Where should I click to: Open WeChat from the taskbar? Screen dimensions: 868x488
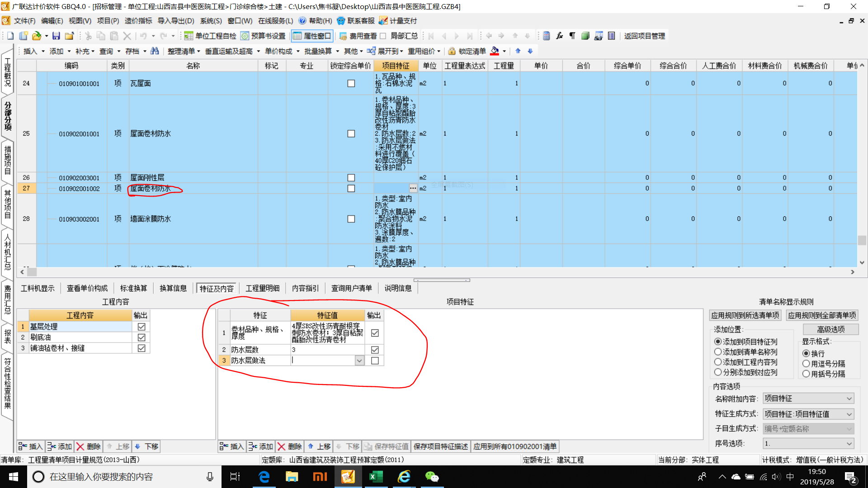coord(432,477)
